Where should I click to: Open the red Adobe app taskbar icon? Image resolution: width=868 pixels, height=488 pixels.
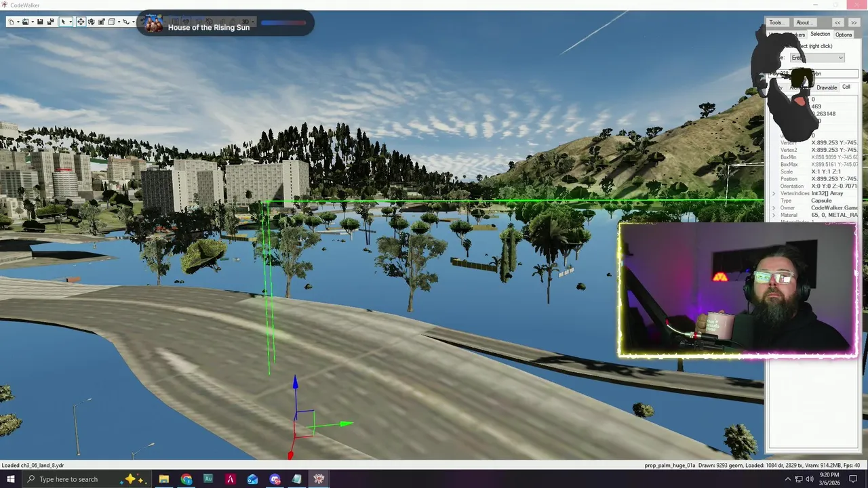click(x=231, y=479)
